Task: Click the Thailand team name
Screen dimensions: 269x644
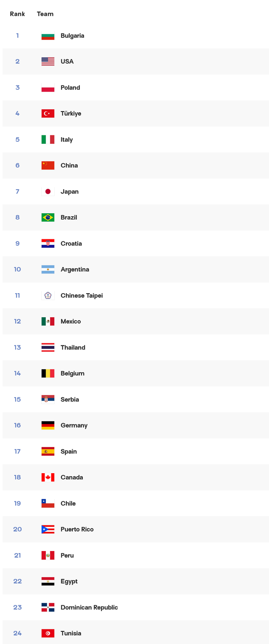Action: click(x=73, y=347)
